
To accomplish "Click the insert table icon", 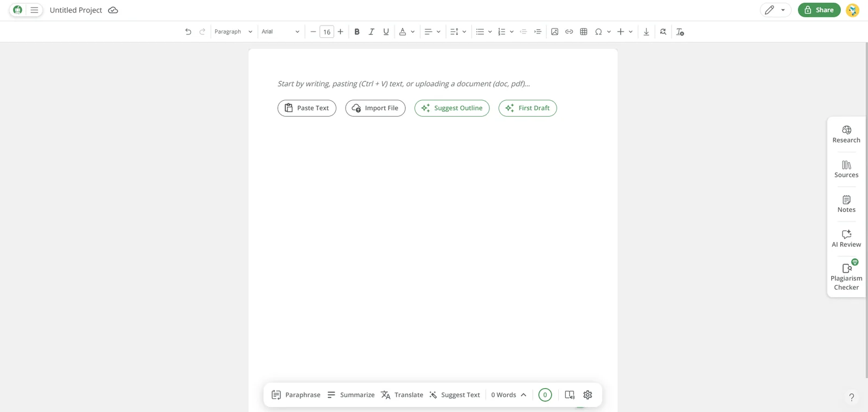I will [584, 32].
